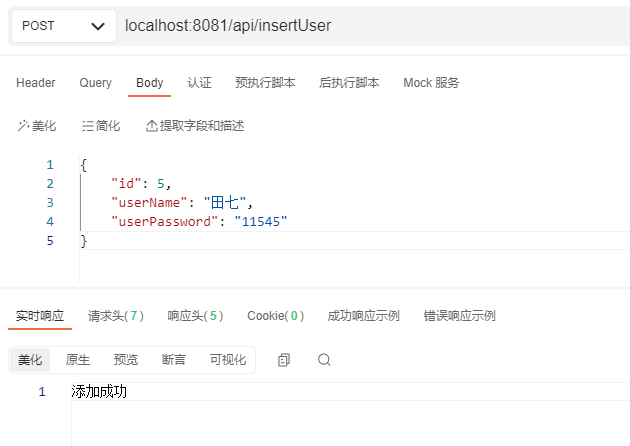Click the "id" key in the JSON body
630x446 pixels.
126,184
